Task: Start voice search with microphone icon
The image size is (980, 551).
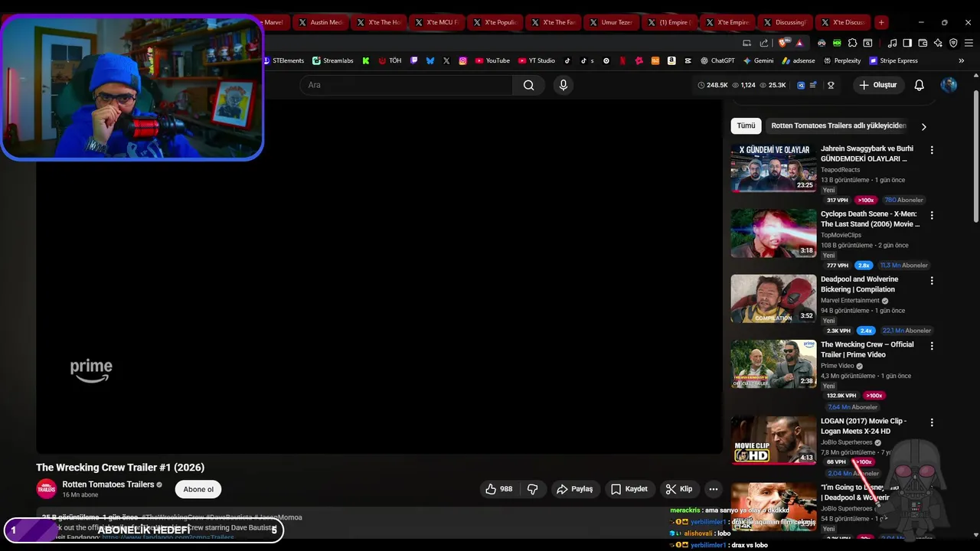Action: coord(563,85)
